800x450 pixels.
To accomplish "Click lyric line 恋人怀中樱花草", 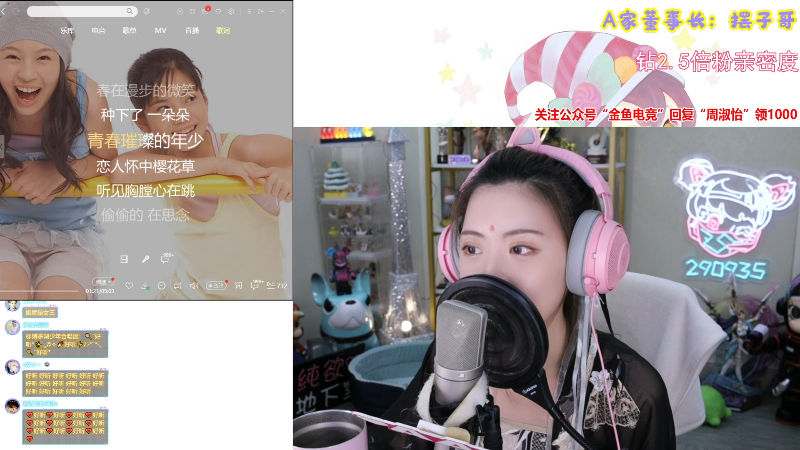I will (145, 166).
